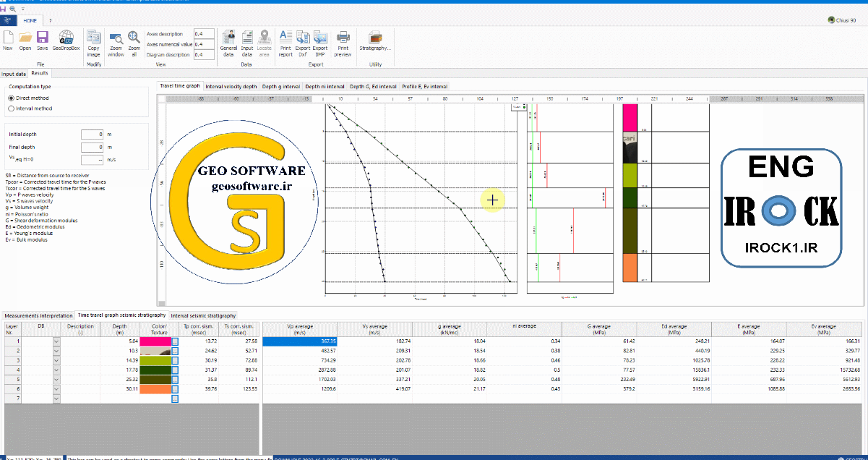Click the Vs,eq H=0 value field
Image resolution: width=868 pixels, height=460 pixels.
(92, 159)
